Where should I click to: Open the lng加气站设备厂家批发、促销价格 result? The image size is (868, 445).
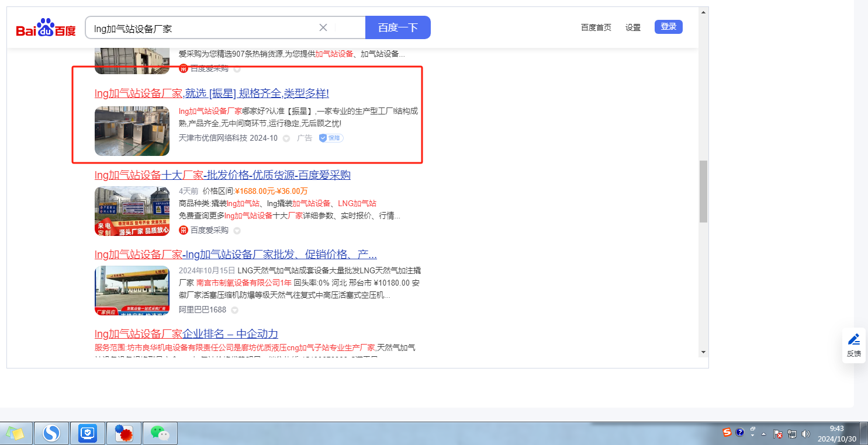coord(236,255)
